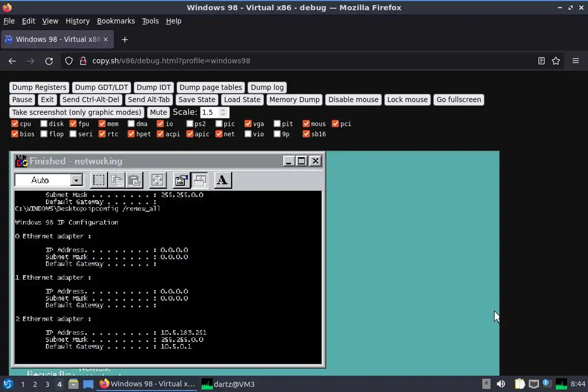The image size is (588, 392).
Task: Click the network monitor tray icon
Action: click(533, 384)
